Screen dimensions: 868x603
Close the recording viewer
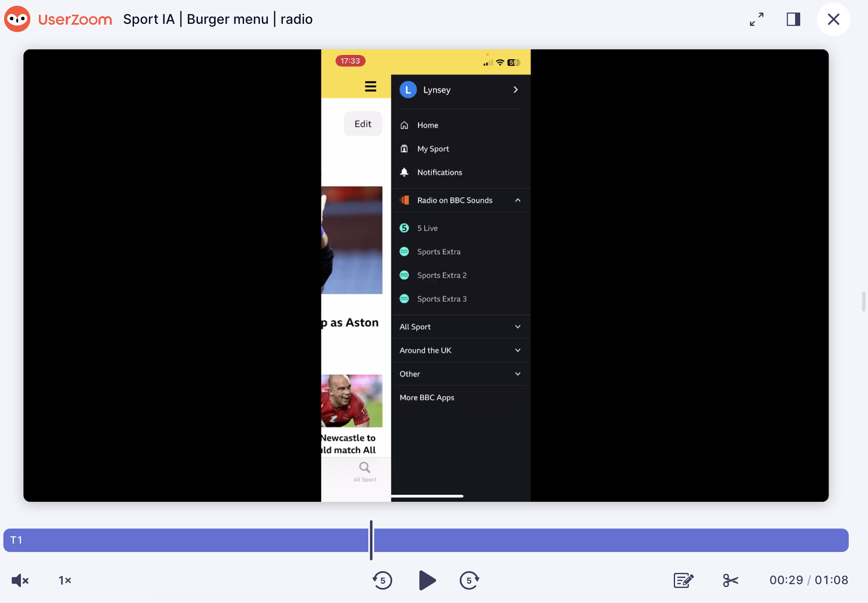833,19
